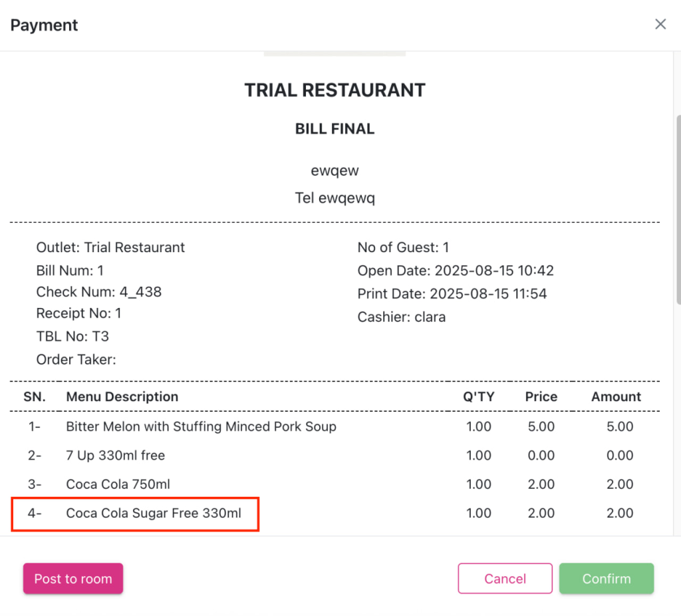Screen dimensions: 681x616
Task: Select the 7 Up 330ml free item
Action: point(115,456)
